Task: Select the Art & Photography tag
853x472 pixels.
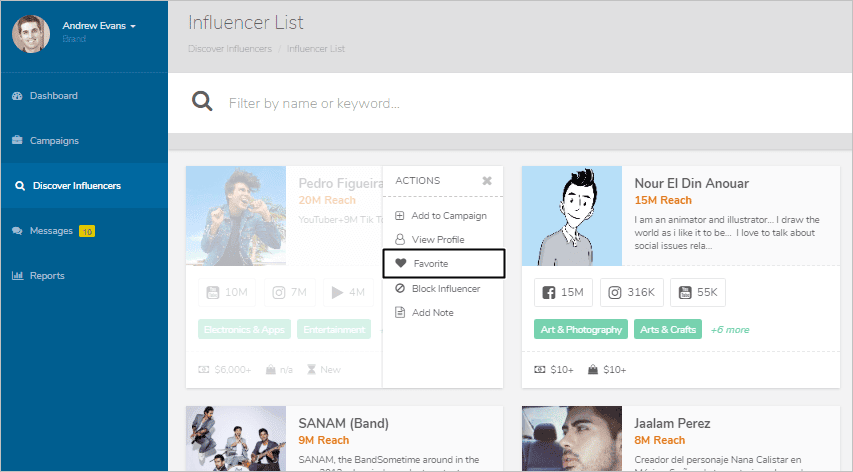Action: pos(581,330)
